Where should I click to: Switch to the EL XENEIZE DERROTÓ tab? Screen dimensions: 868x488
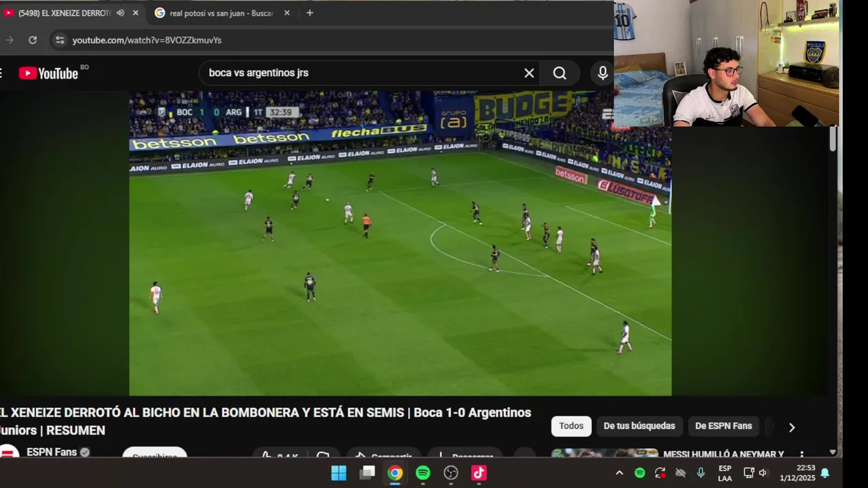click(x=64, y=13)
